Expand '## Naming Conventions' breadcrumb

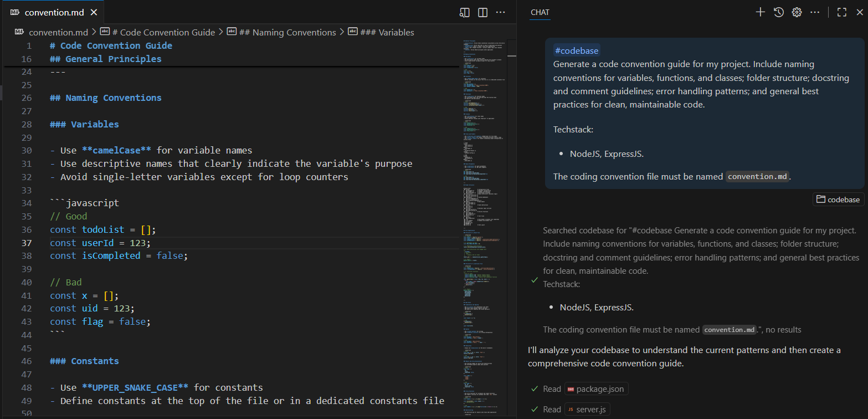click(x=287, y=32)
